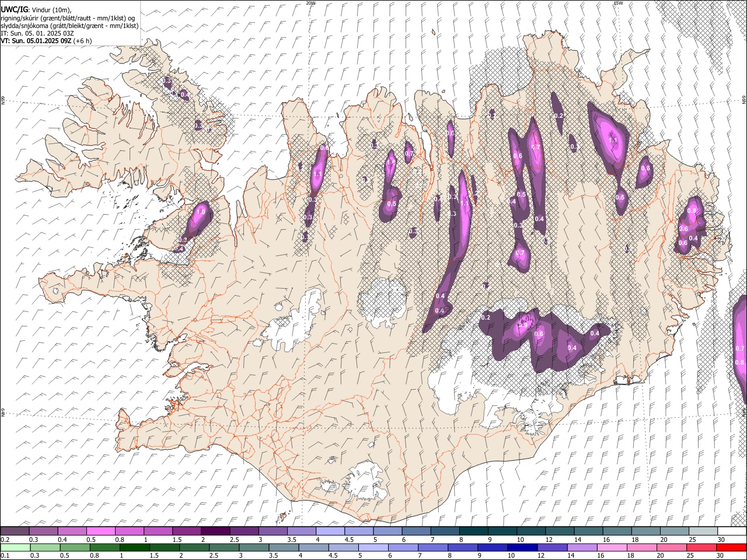747x560 pixels.
Task: Select the 'slydda/snjókoma' legend description line
Action: [x=70, y=26]
